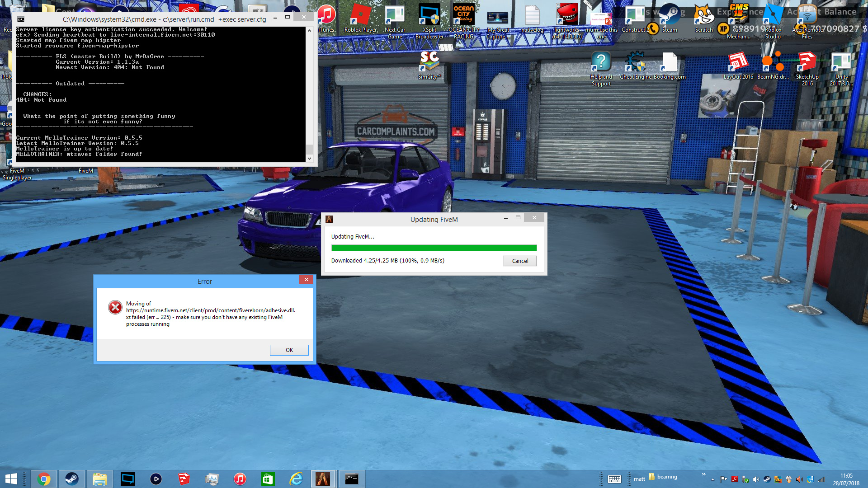The width and height of the screenshot is (868, 488).
Task: Select the BeamNG.drive desktop icon
Action: (773, 66)
